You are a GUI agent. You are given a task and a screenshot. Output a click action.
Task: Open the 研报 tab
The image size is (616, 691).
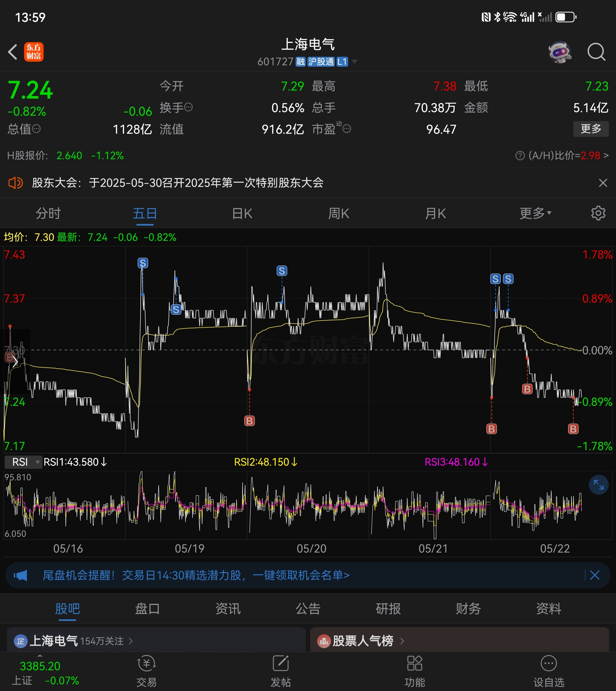coord(388,609)
